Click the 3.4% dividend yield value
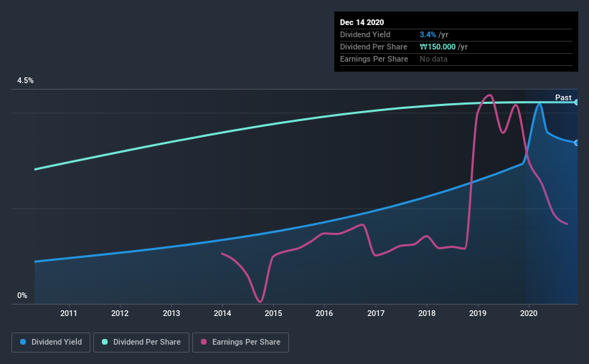This screenshot has width=589, height=364. pos(428,34)
